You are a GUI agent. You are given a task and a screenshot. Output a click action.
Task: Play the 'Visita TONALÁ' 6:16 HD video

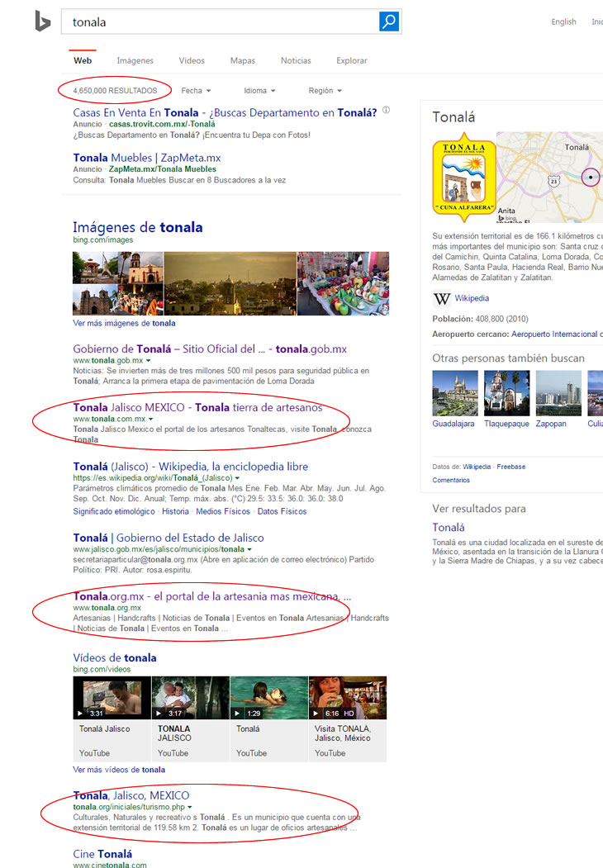347,698
